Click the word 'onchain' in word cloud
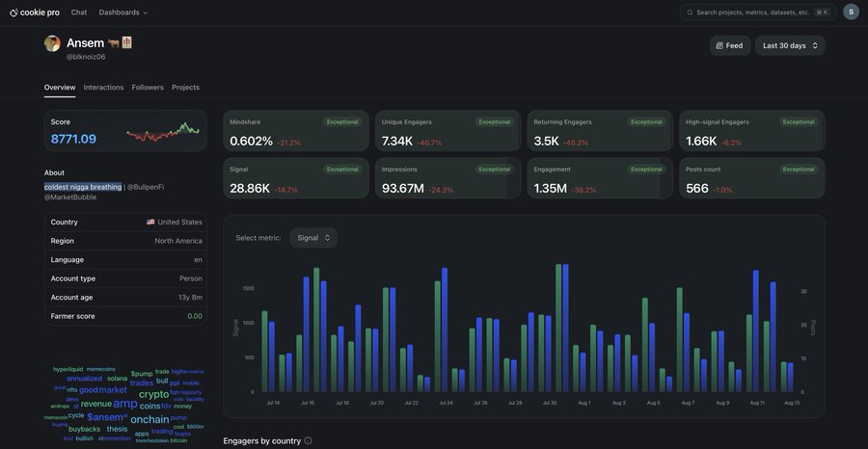 (x=150, y=419)
